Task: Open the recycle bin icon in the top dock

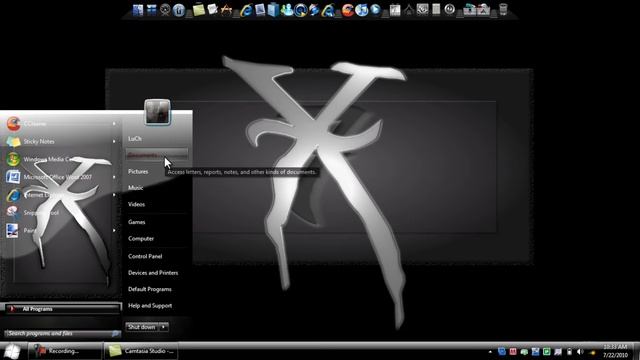Action: 503,9
